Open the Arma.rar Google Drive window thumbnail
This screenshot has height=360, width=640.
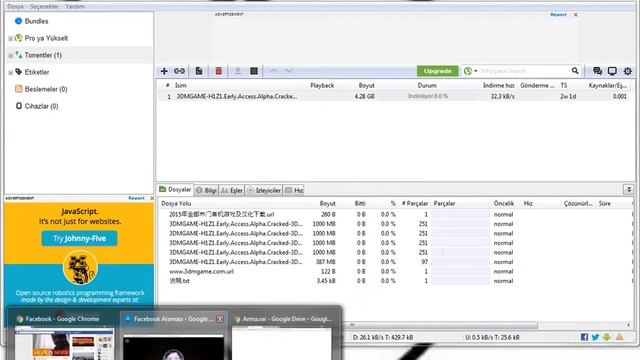click(x=282, y=336)
